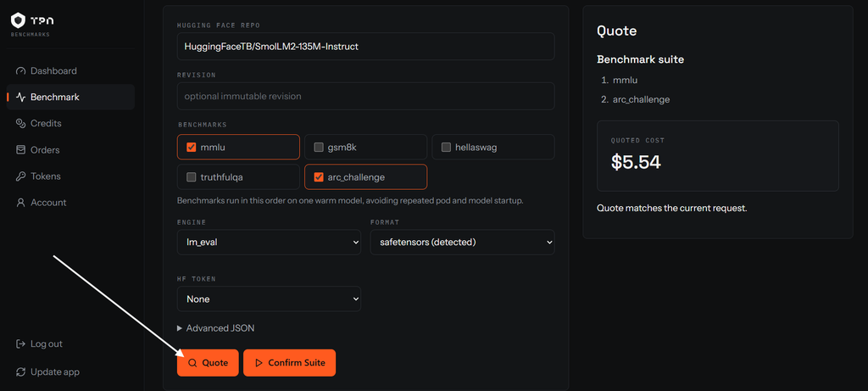Open the Tokens page
The width and height of the screenshot is (868, 391).
tap(70, 176)
